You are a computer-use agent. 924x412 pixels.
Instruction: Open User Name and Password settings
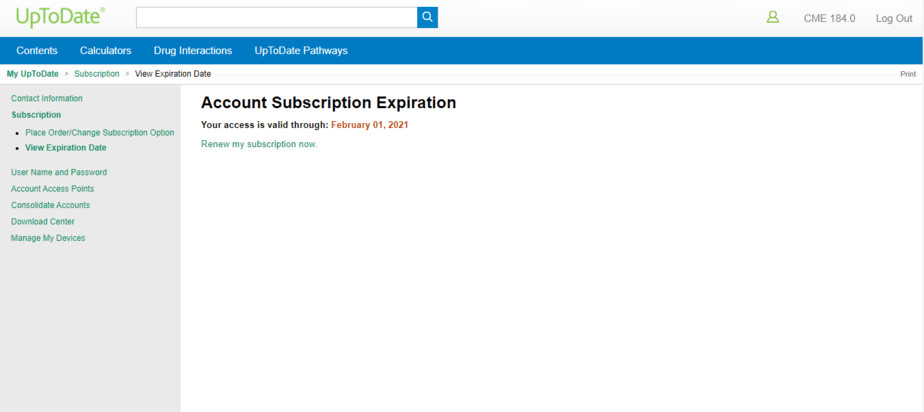coord(59,172)
